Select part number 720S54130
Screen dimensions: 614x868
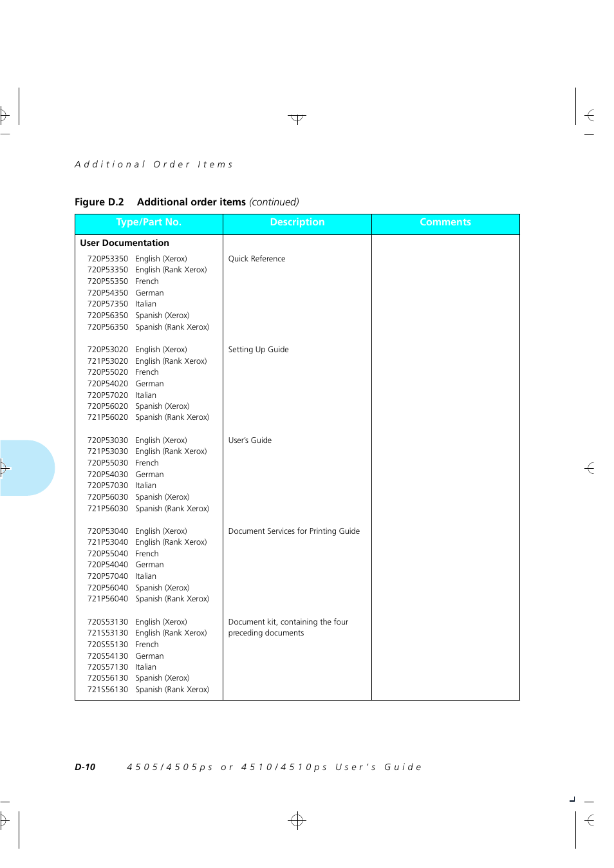pyautogui.click(x=107, y=656)
